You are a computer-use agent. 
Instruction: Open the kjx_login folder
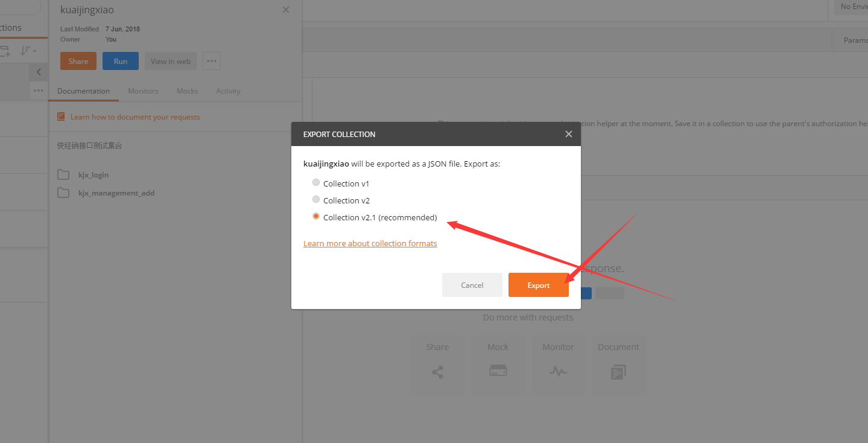tap(93, 175)
